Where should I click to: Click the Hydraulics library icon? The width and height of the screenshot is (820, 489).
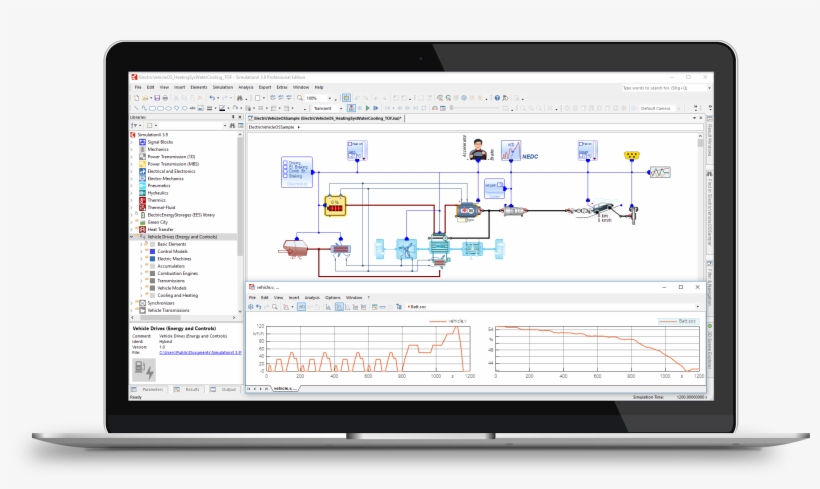click(142, 193)
